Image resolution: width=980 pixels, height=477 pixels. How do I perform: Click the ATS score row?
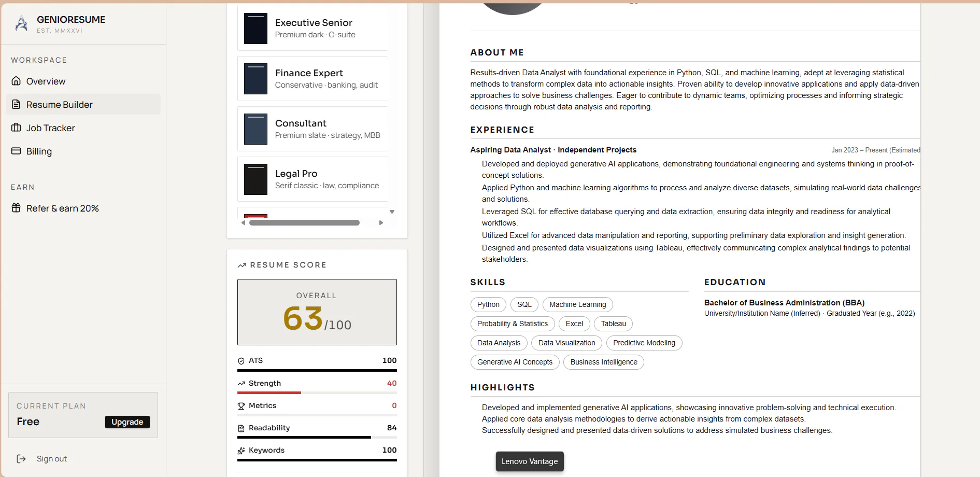(317, 363)
